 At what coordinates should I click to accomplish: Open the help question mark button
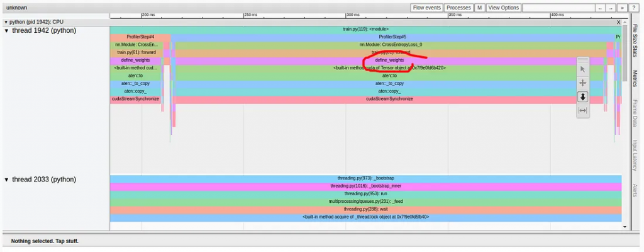click(x=632, y=8)
